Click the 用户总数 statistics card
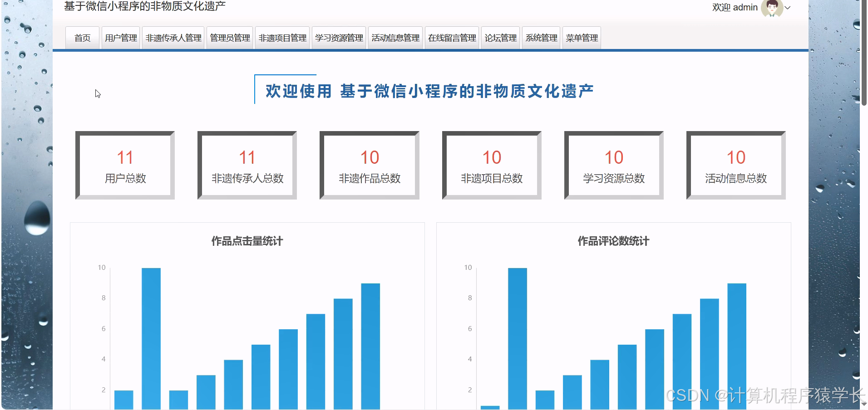 pos(124,165)
